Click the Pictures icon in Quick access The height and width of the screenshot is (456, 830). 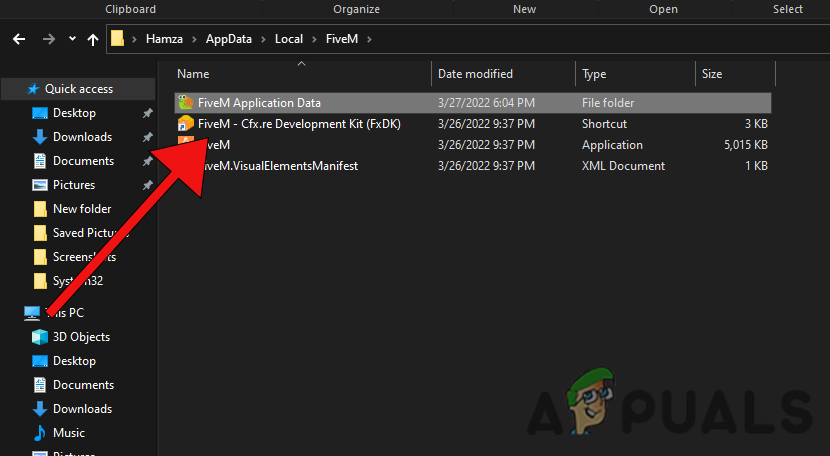[x=40, y=185]
